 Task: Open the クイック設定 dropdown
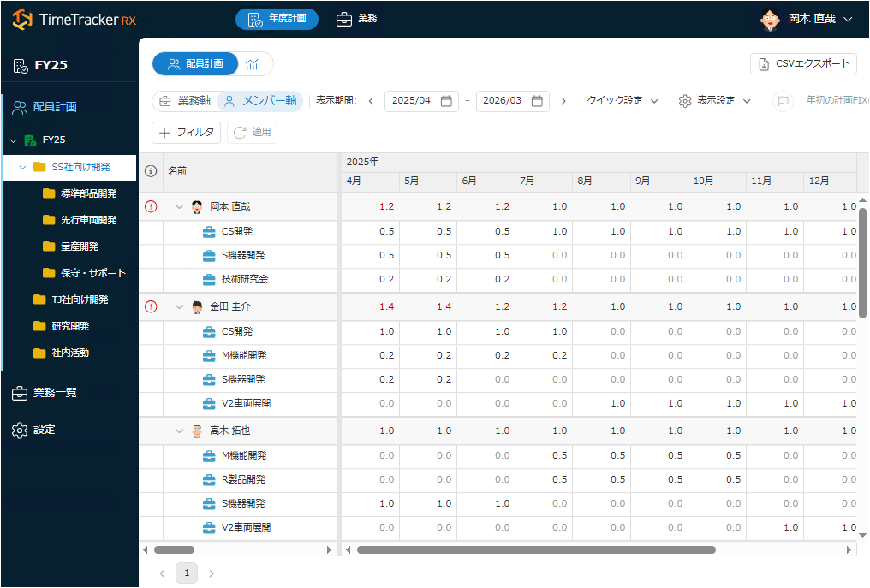[623, 101]
